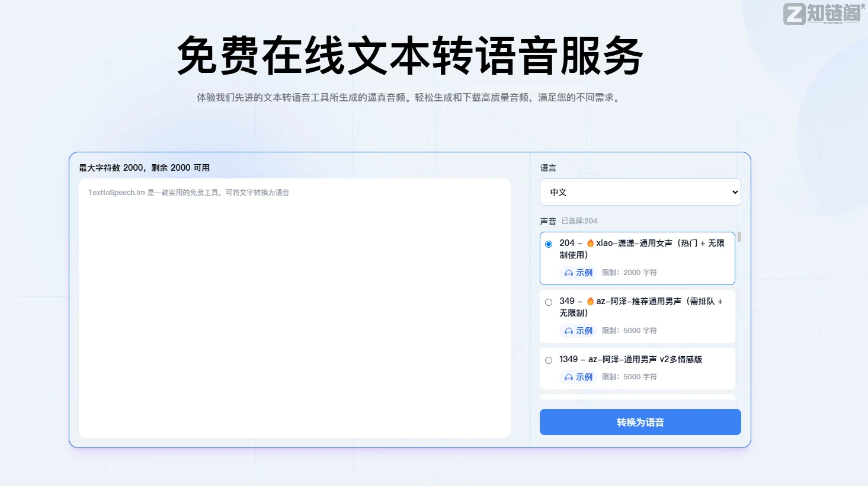The height and width of the screenshot is (486, 868).
Task: Click the fire emoji beside voice 204 xiao-潇潇
Action: tap(591, 242)
